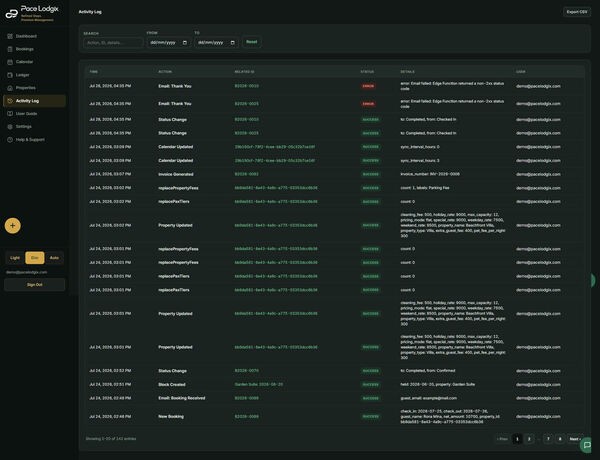The width and height of the screenshot is (600, 460).
Task: Focus the Search action, ID, details field
Action: coord(113,42)
